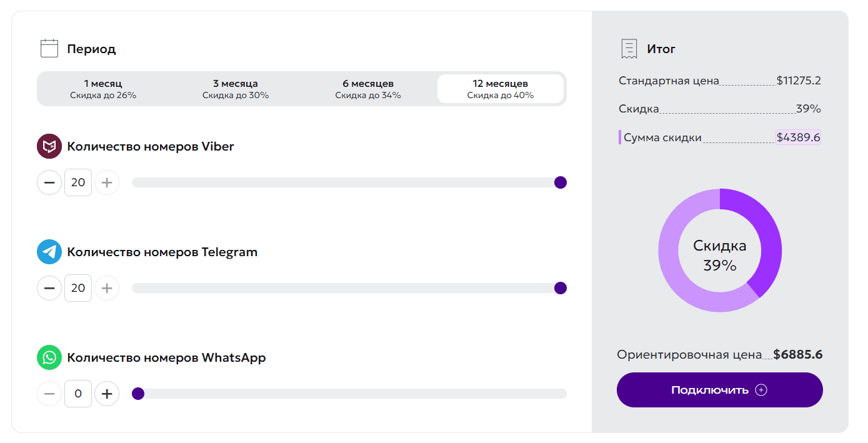Decrease Viber numbers with minus button

click(x=49, y=182)
